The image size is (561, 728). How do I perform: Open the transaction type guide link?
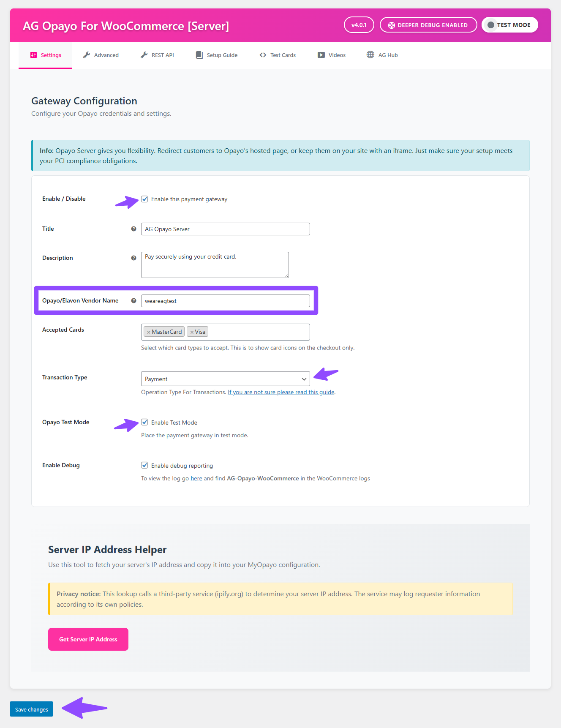(x=281, y=393)
